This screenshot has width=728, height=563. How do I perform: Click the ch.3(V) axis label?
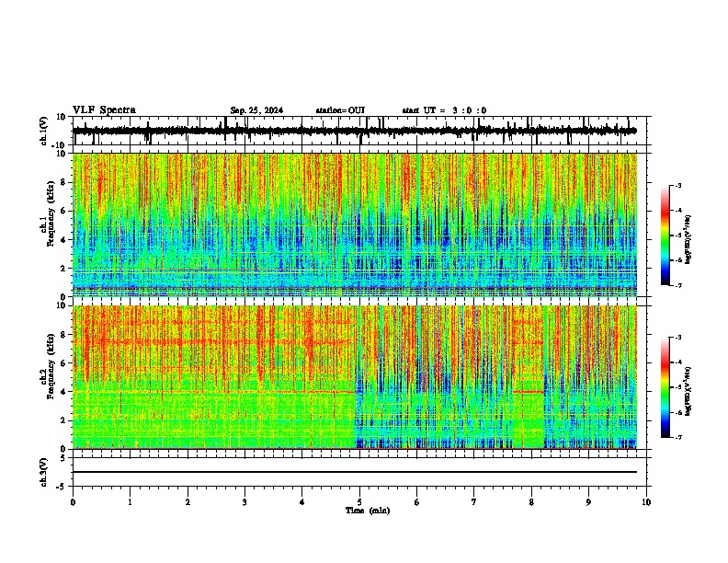44,472
